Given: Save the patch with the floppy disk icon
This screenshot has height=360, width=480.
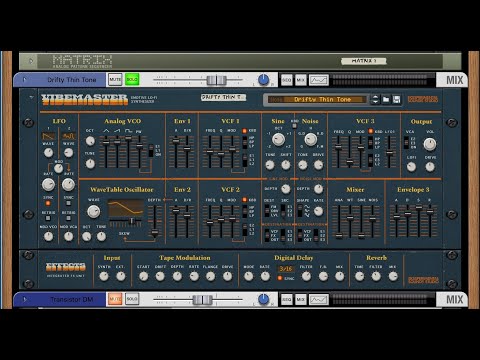Looking at the screenshot, I should click(396, 99).
